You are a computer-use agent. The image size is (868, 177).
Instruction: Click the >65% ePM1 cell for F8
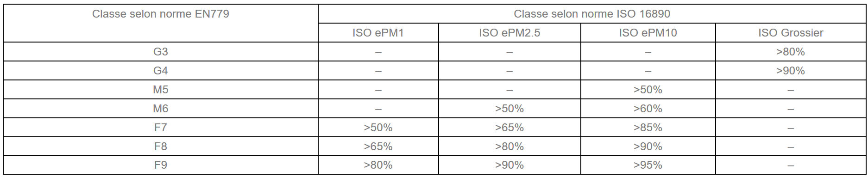tap(378, 146)
